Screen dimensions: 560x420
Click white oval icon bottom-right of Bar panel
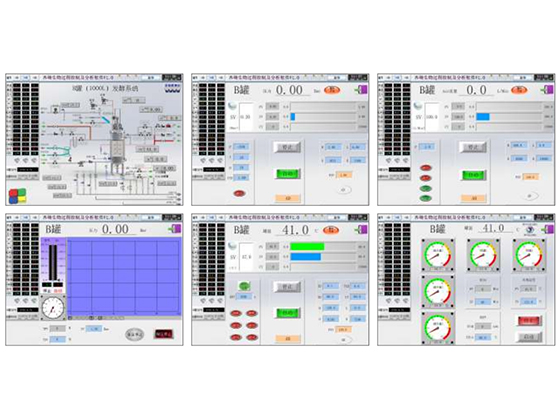[x=344, y=190]
